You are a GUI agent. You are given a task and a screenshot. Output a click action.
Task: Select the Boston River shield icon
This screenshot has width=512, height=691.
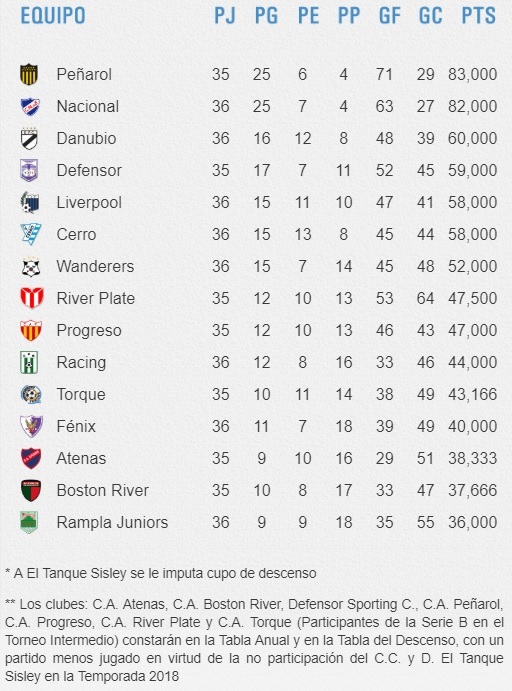pos(31,490)
